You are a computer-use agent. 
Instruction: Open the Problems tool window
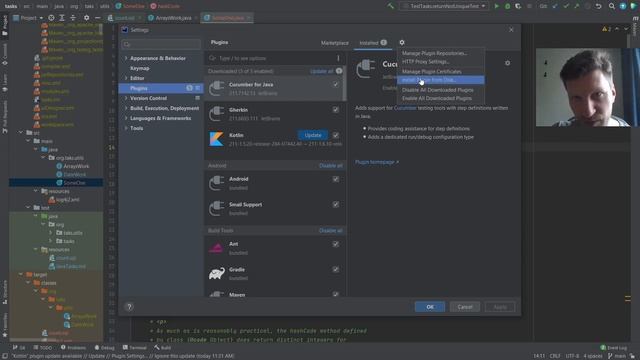(73, 348)
